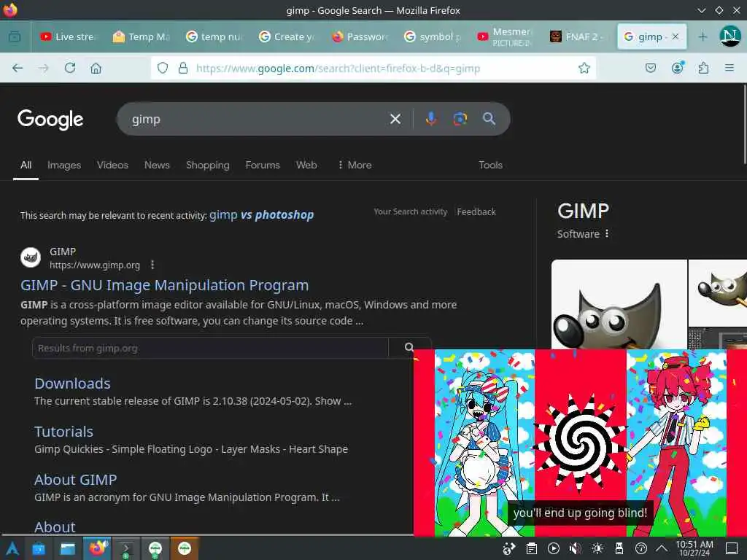This screenshot has width=747, height=560.
Task: Open the media player icon in the system tray
Action: 554,548
